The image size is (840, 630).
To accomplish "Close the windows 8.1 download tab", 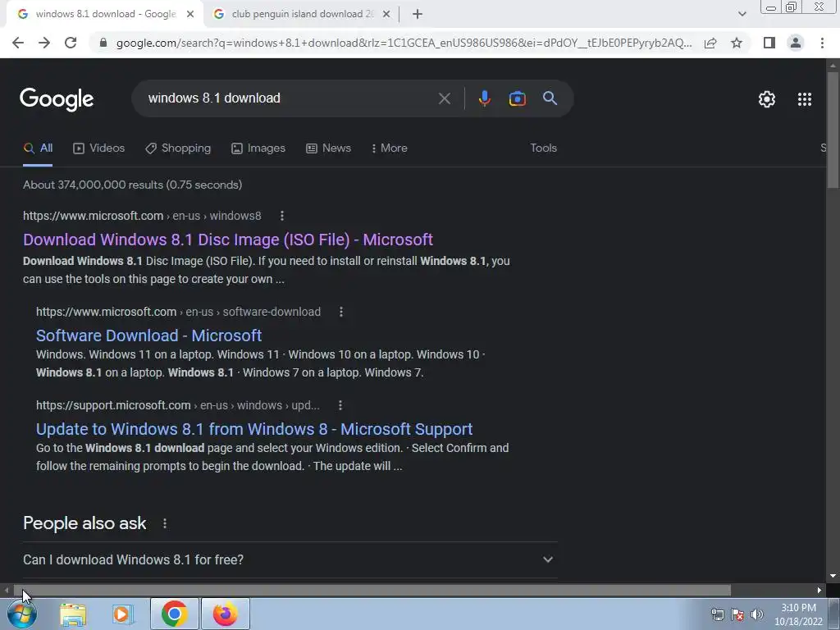I will click(190, 15).
